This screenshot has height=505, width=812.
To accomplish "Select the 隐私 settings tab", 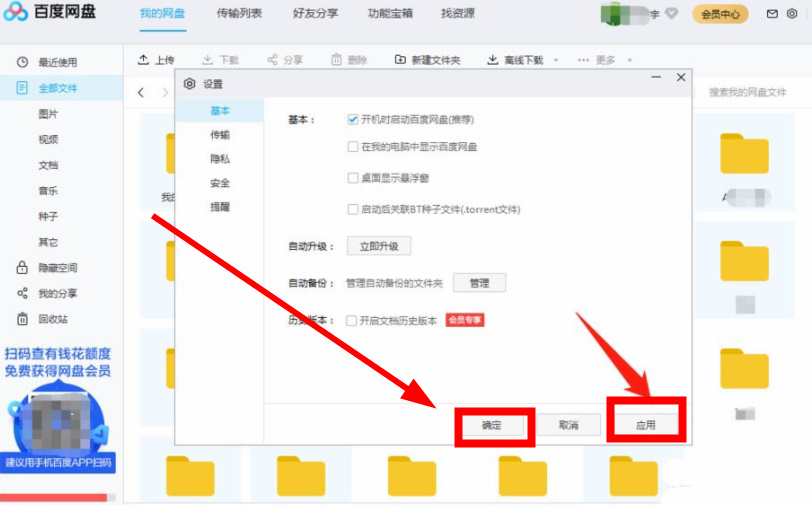I will 220,159.
